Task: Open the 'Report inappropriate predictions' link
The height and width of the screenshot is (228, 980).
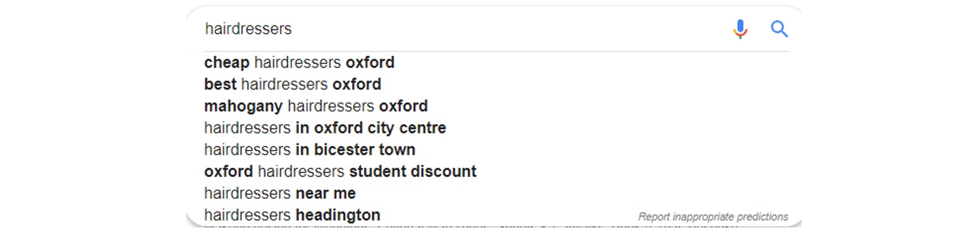Action: click(713, 216)
